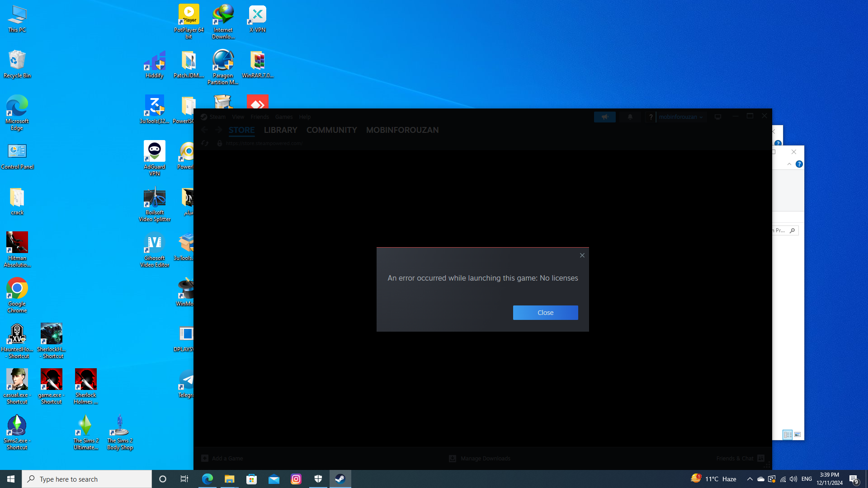Switch to LIBRARY tab

tap(280, 130)
